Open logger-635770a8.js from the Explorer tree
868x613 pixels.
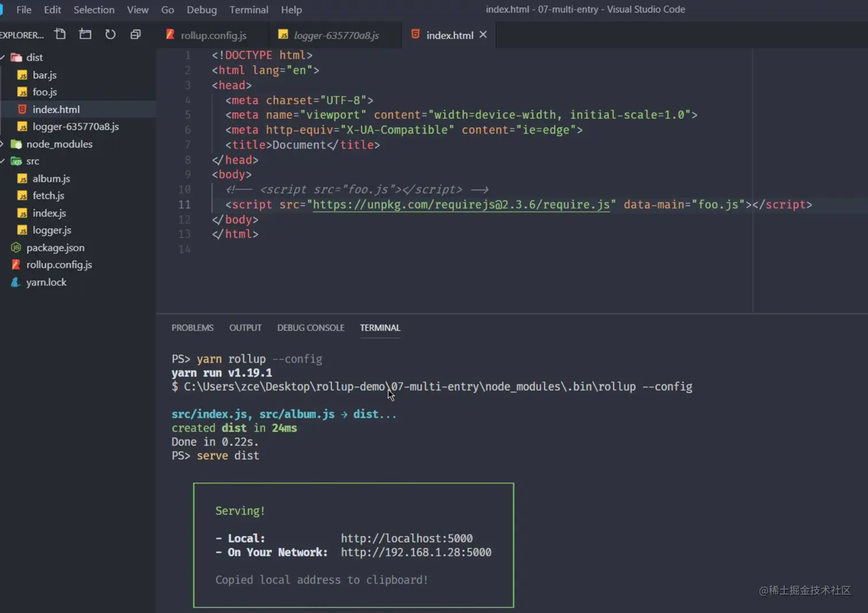76,126
